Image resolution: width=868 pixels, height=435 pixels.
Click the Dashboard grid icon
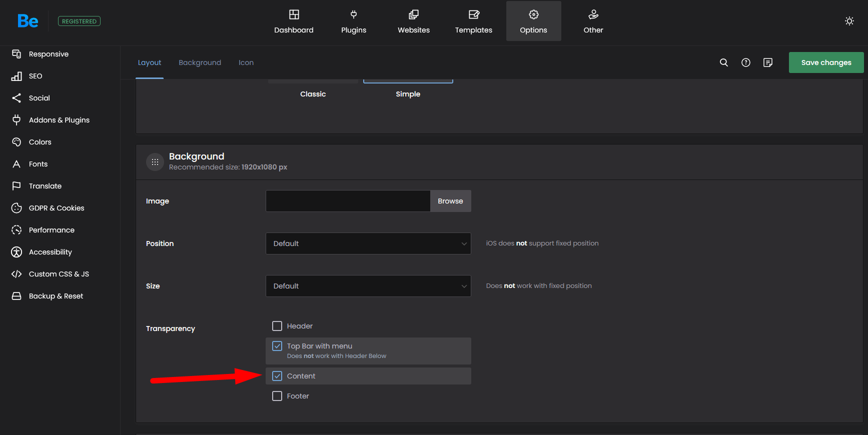(294, 14)
